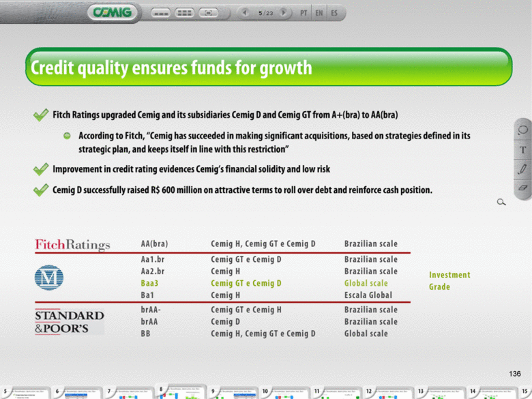Switch to single-row filmstrip view
The height and width of the screenshot is (399, 532).
point(160,13)
